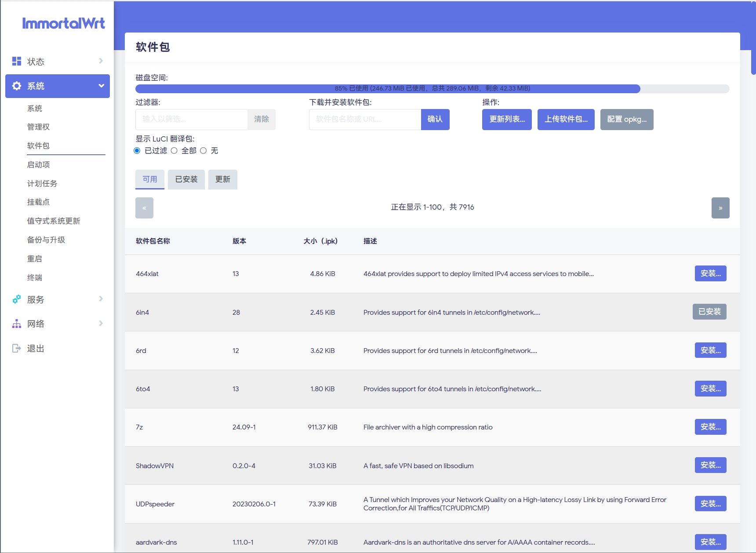Image resolution: width=756 pixels, height=553 pixels.
Task: Go to previous page of packages
Action: pos(144,208)
